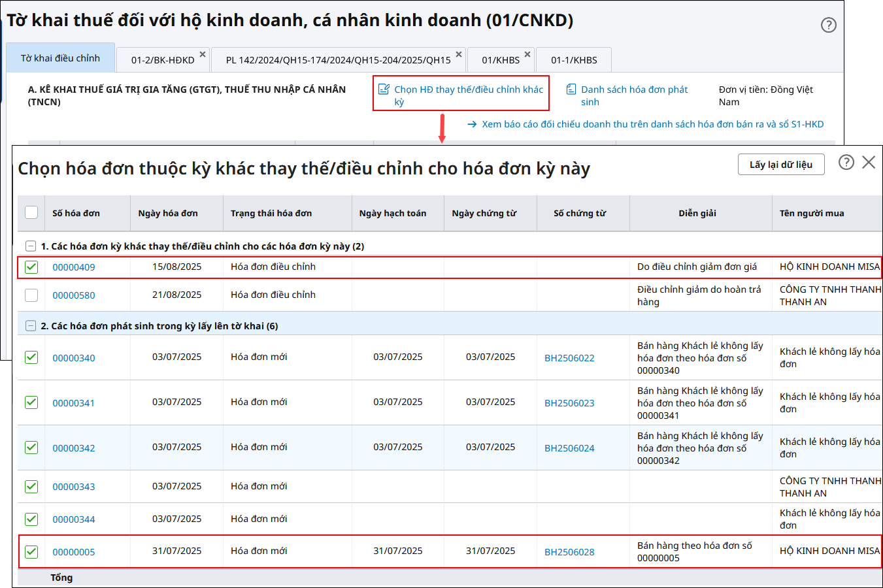This screenshot has height=588, width=883.
Task: Select date cell 21/08/2025
Action: coord(177,295)
